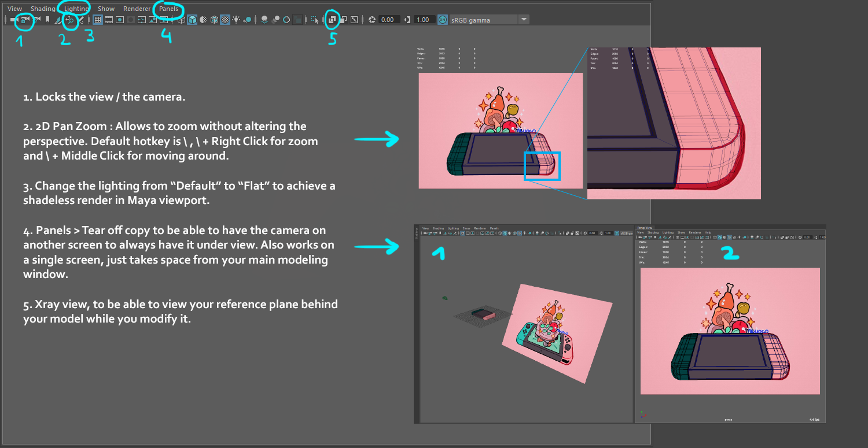Click the Isolate Select icon
Image resolution: width=868 pixels, height=448 pixels.
(x=315, y=20)
